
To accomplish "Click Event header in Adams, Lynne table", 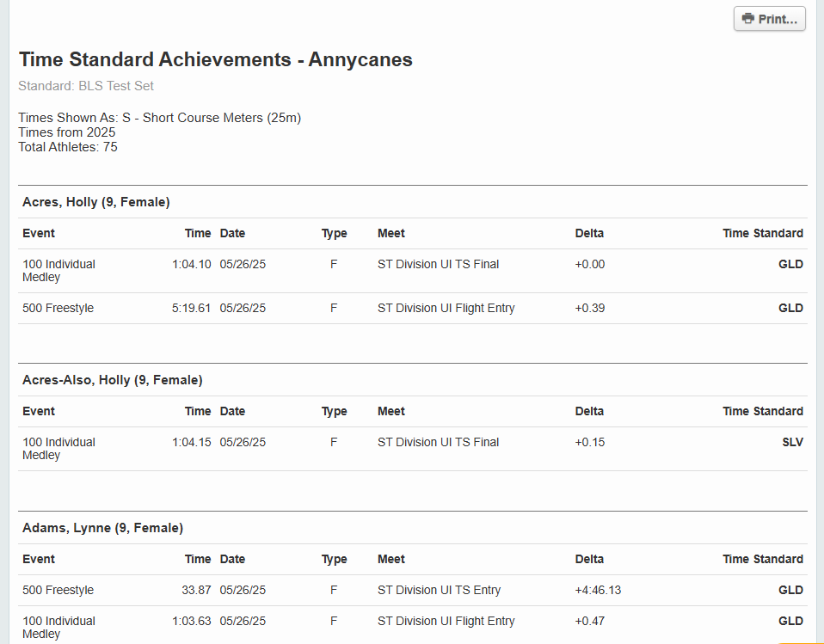I will click(x=39, y=559).
